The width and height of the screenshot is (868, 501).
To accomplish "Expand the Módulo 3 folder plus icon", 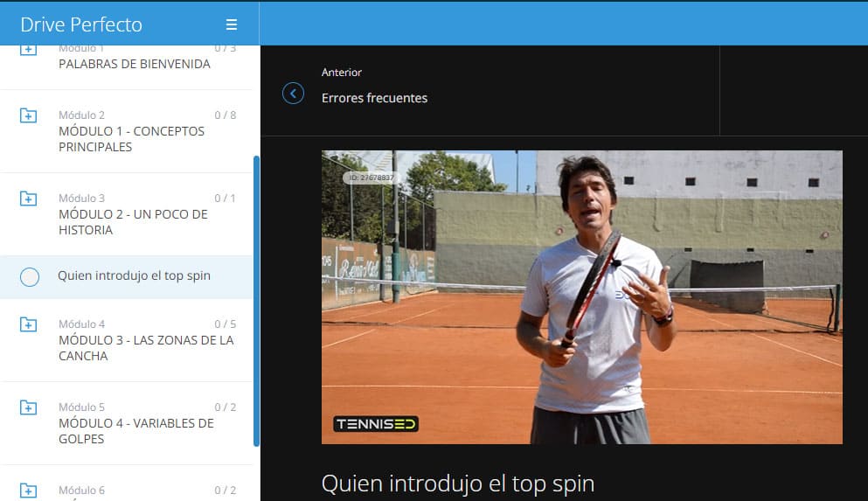I will pos(28,198).
